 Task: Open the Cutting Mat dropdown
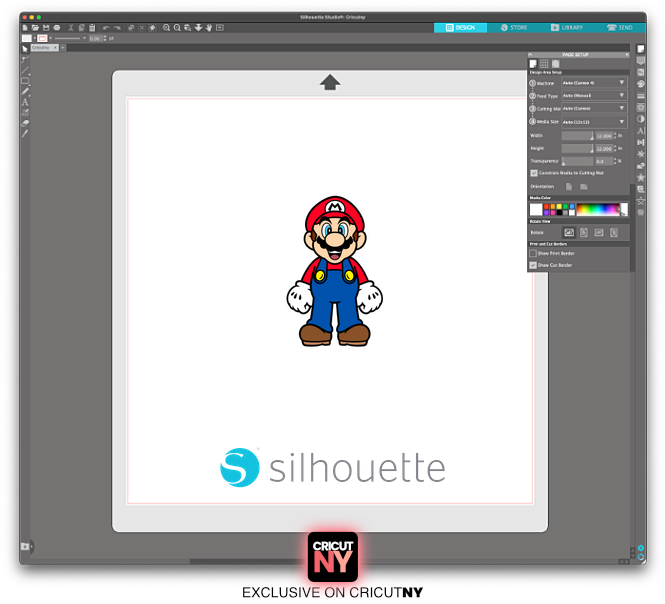pyautogui.click(x=594, y=109)
